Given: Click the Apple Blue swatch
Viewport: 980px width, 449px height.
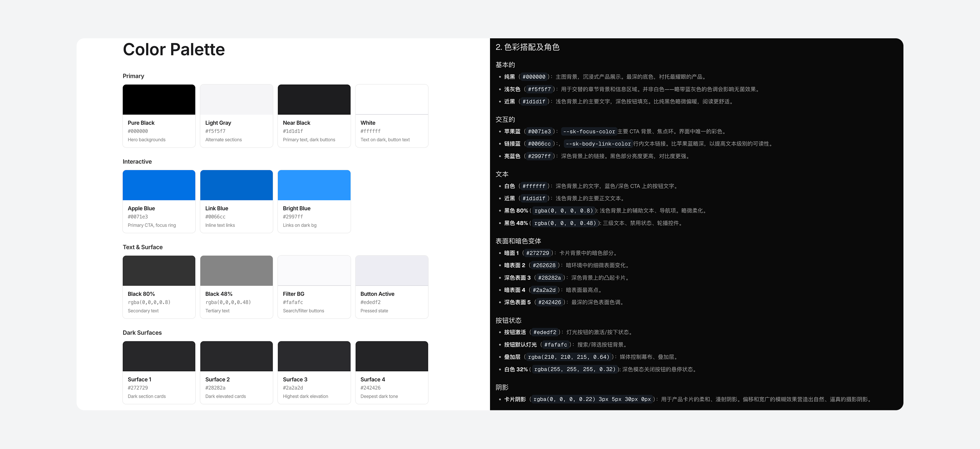Looking at the screenshot, I should pos(159,185).
